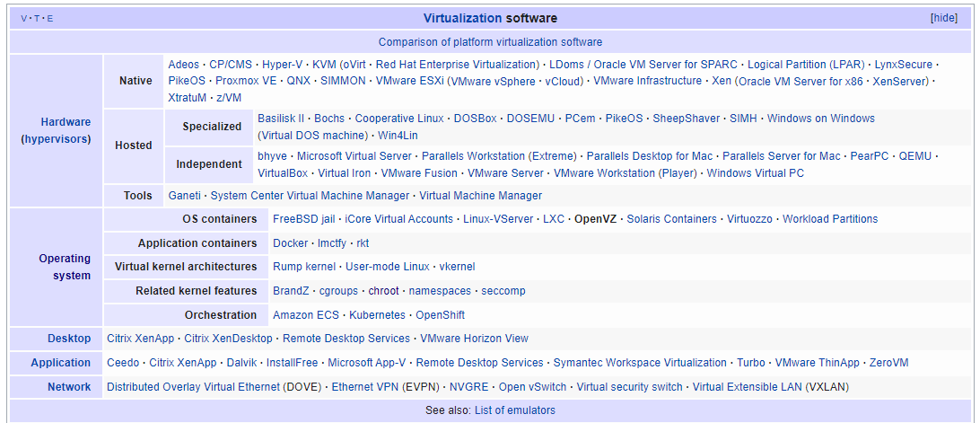The height and width of the screenshot is (423, 980).
Task: Open the ZeroVM link
Action: [888, 362]
